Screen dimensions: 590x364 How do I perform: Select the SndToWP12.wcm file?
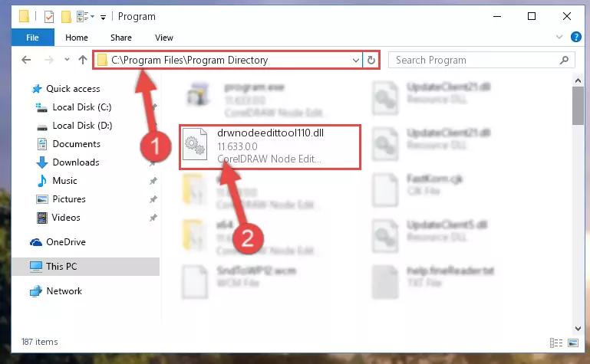[241, 282]
